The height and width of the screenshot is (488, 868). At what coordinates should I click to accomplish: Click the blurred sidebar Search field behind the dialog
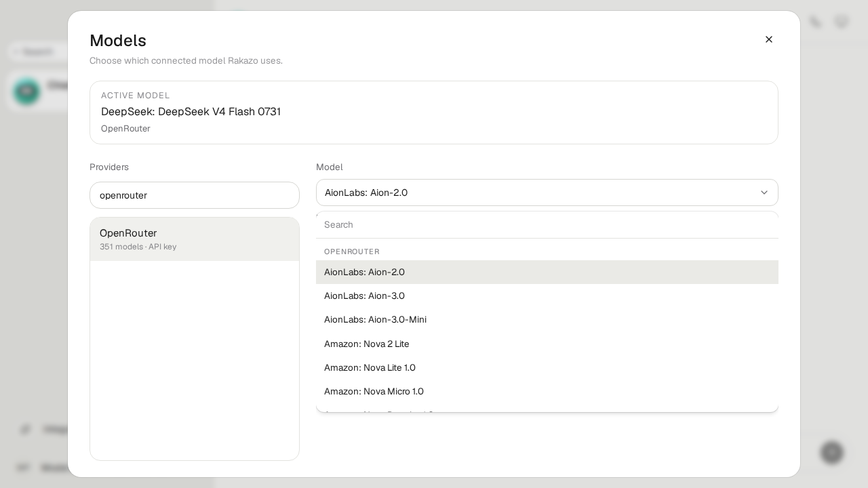click(x=37, y=52)
